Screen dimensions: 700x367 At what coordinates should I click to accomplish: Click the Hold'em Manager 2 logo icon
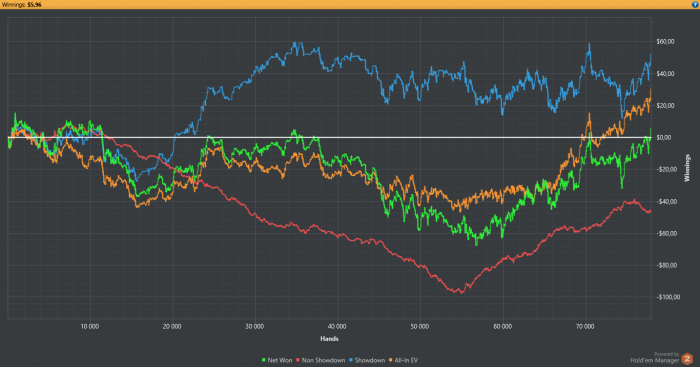[x=687, y=359]
